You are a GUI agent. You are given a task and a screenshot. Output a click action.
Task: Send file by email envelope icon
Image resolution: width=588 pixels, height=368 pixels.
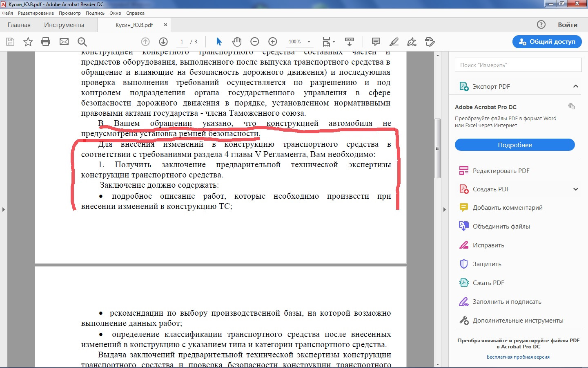pyautogui.click(x=64, y=42)
